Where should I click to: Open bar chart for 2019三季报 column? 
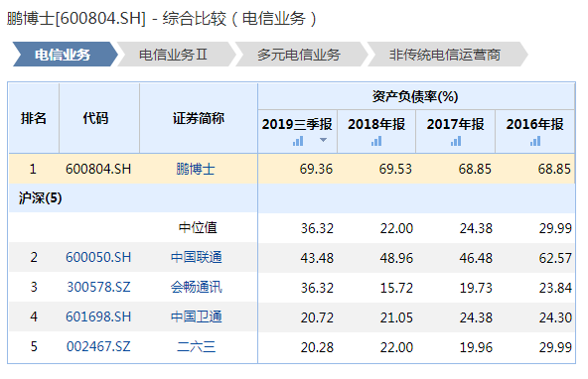(298, 141)
